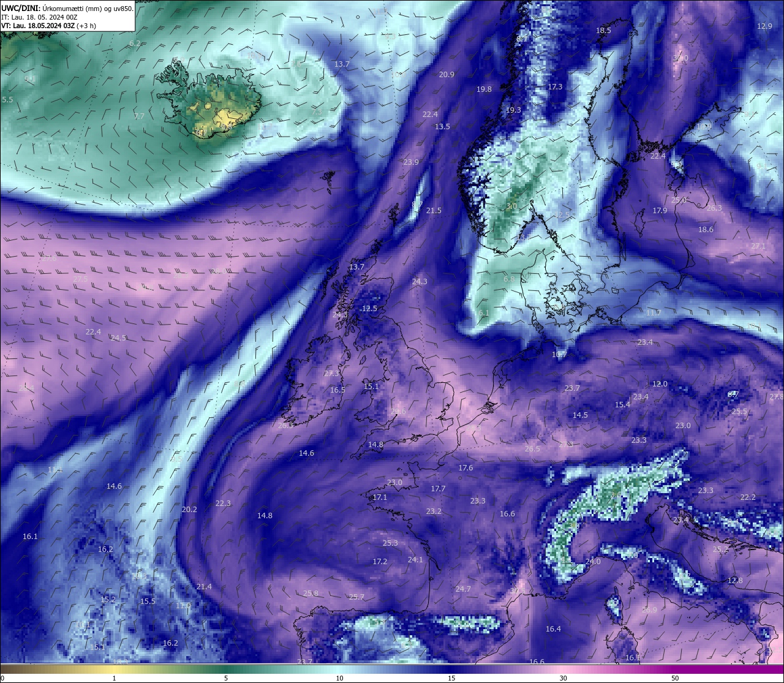Click the 'IT: Lau. 18. 05. 2024 00Z' line

(x=39, y=17)
